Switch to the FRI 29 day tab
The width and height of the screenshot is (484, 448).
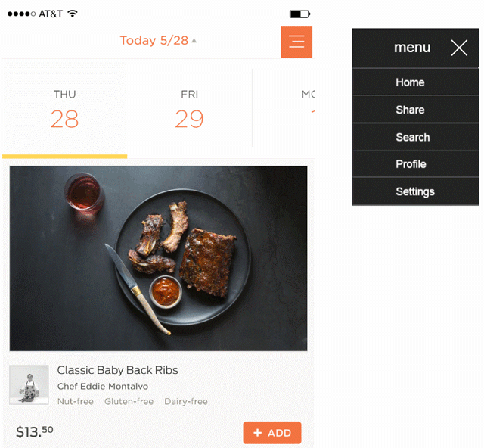[189, 110]
